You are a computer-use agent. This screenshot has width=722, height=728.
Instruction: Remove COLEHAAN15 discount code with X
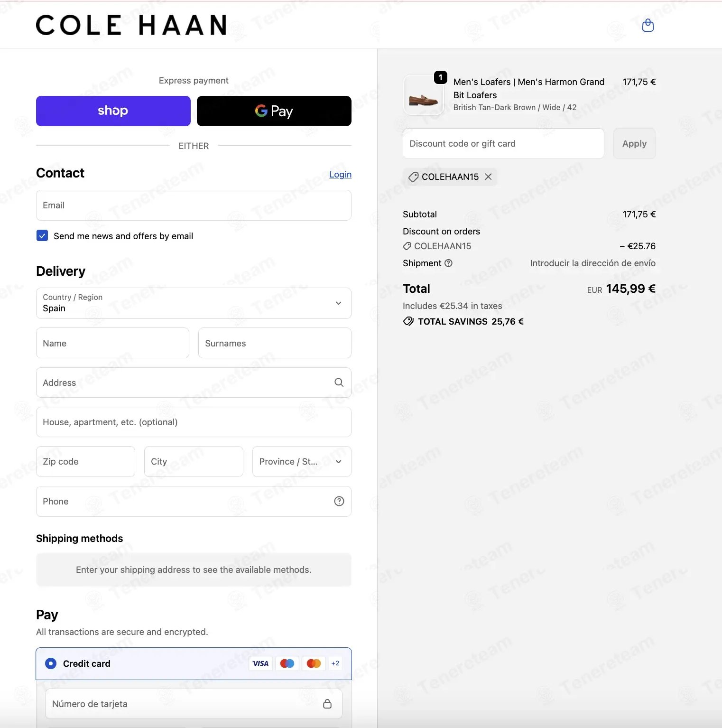coord(488,177)
